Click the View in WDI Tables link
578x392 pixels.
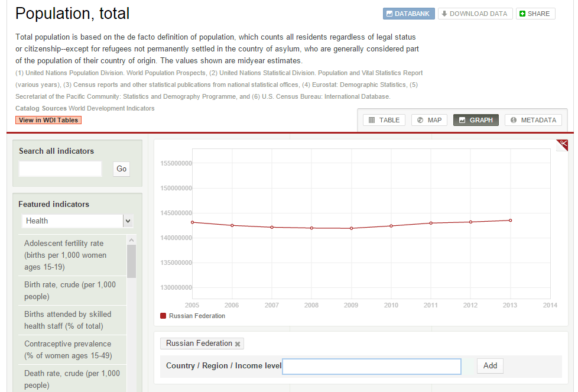coord(48,120)
